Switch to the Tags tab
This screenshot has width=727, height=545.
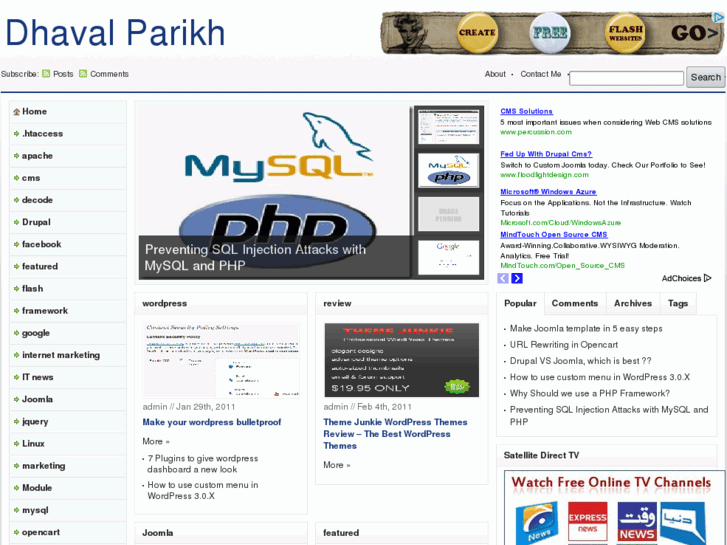point(678,303)
